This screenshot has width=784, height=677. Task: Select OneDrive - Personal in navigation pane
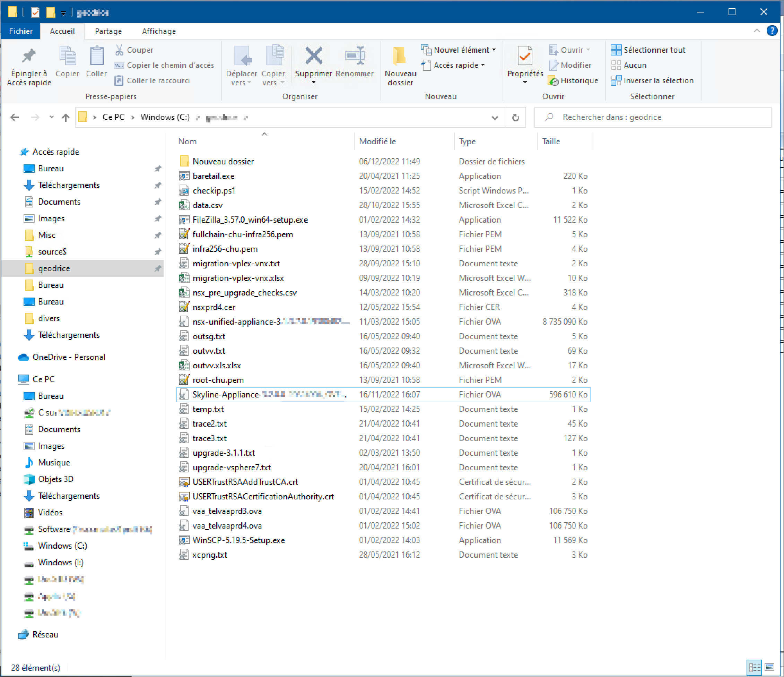pos(69,357)
